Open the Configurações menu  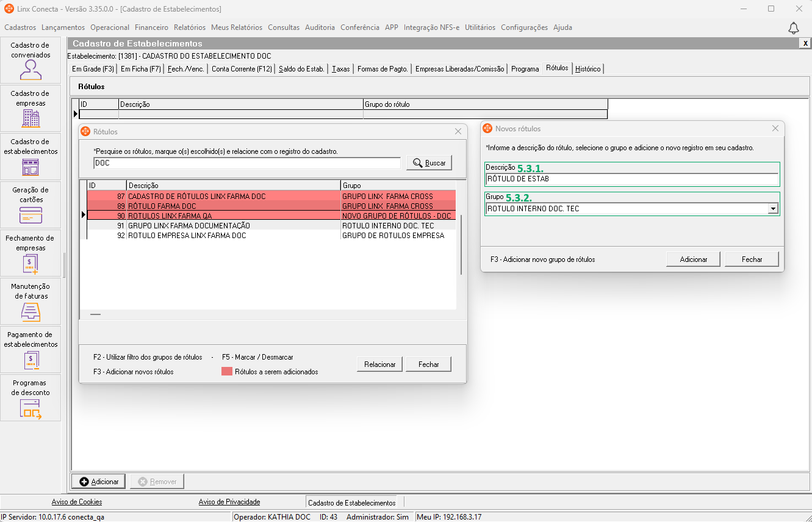tap(525, 27)
